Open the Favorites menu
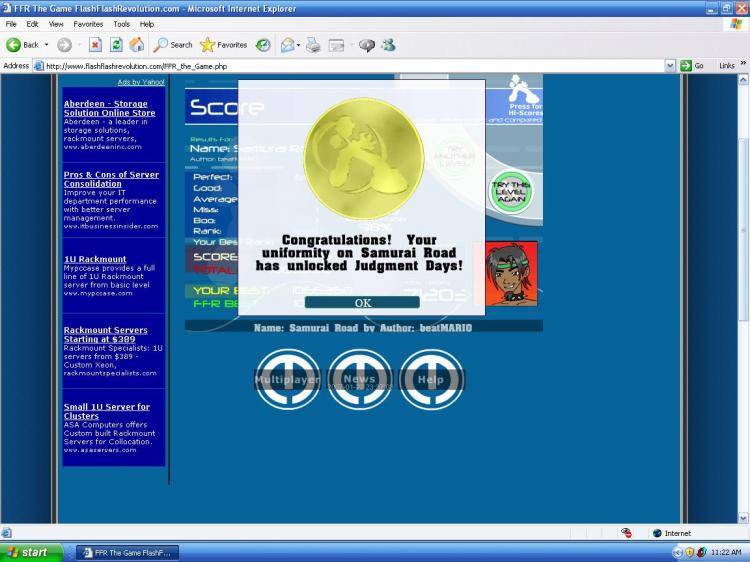 point(88,24)
